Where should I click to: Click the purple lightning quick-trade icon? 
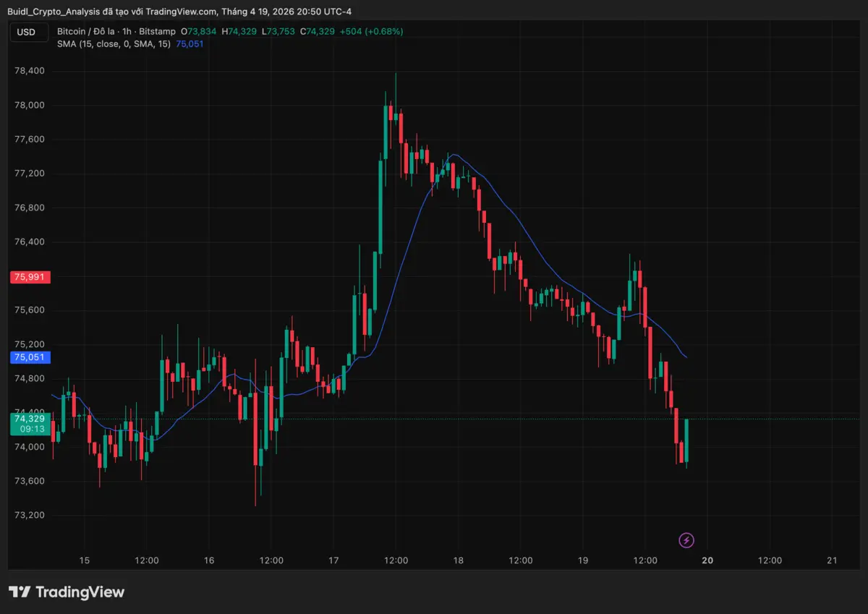686,540
